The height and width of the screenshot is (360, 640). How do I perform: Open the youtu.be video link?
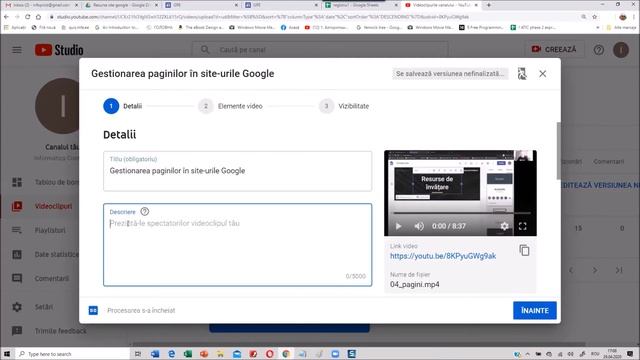[443, 256]
